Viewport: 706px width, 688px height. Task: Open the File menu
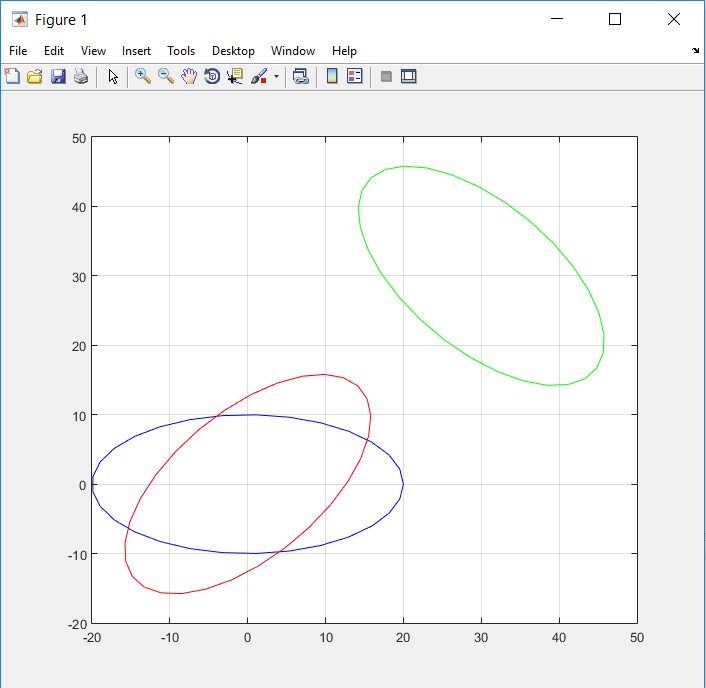click(18, 51)
